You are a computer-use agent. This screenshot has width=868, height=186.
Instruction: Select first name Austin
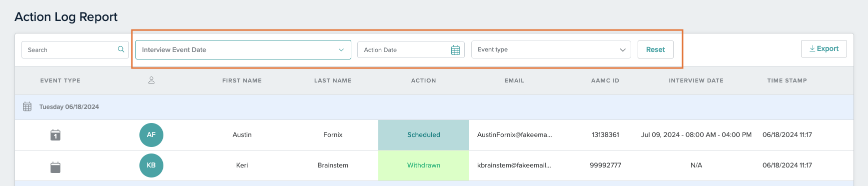242,135
